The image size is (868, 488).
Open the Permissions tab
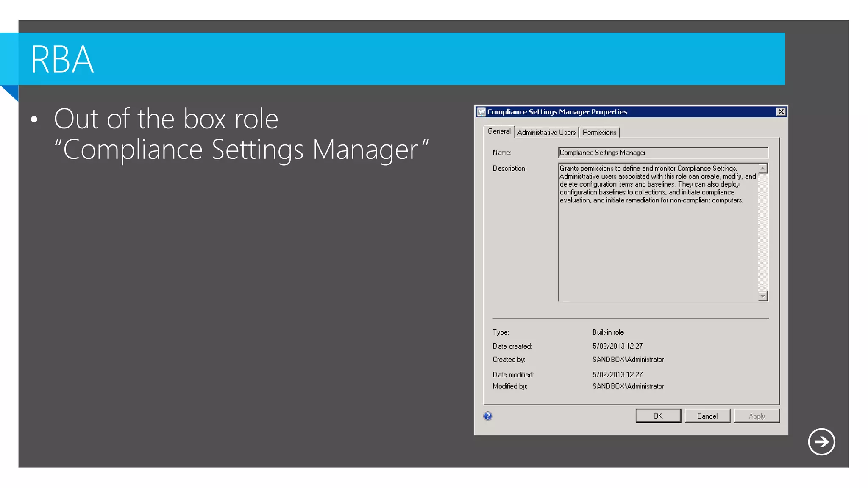pyautogui.click(x=599, y=133)
